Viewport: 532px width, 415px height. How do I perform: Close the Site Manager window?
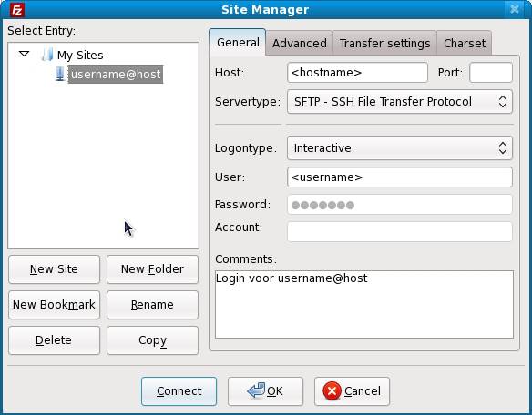[x=515, y=9]
